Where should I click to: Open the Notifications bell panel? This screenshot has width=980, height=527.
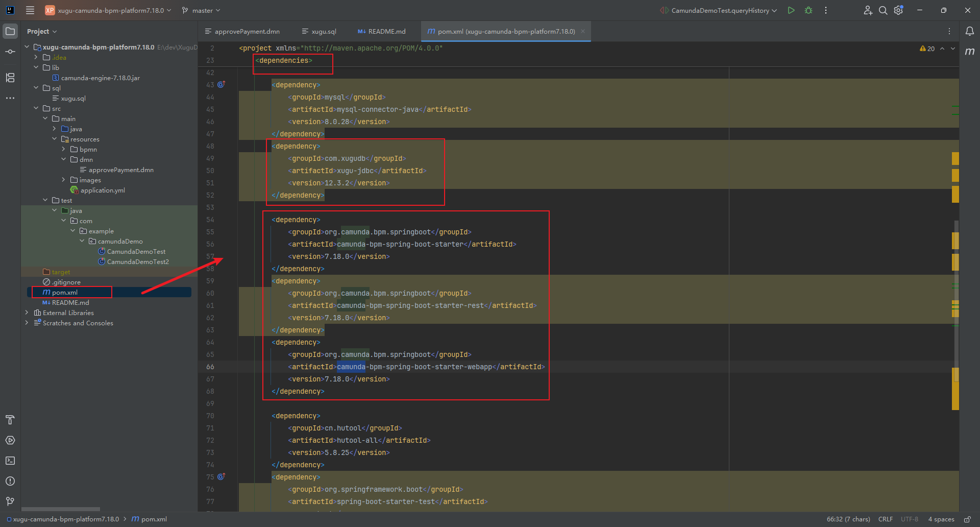point(969,31)
